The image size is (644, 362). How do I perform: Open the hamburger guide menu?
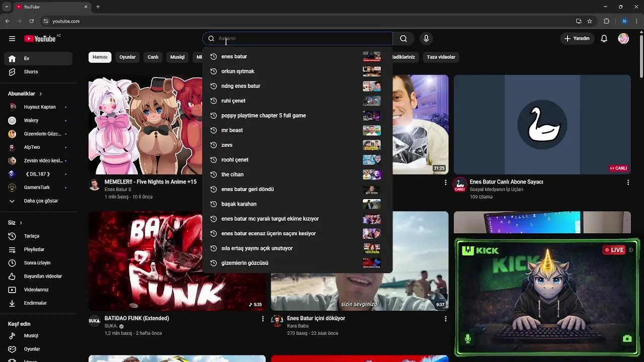12,39
